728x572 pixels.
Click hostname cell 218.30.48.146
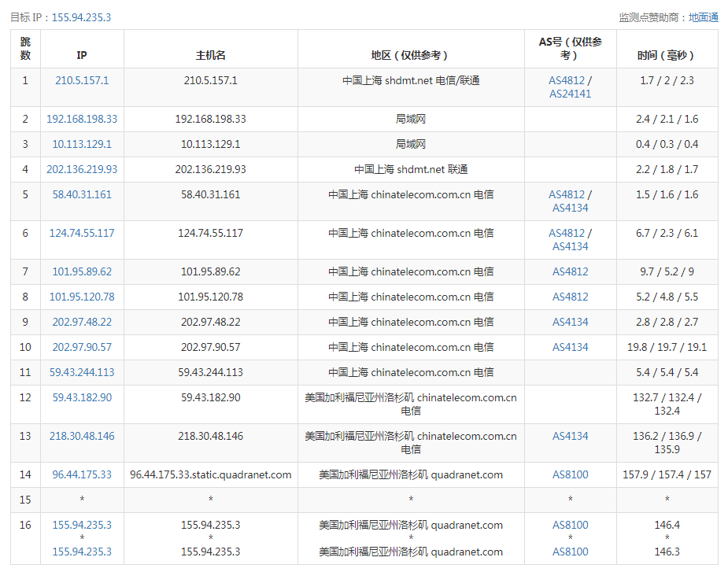pyautogui.click(x=210, y=436)
